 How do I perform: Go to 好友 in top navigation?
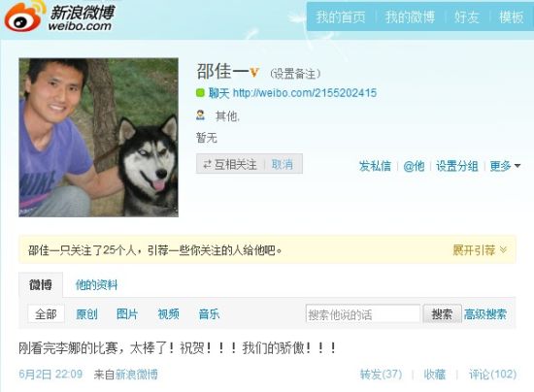pos(467,17)
